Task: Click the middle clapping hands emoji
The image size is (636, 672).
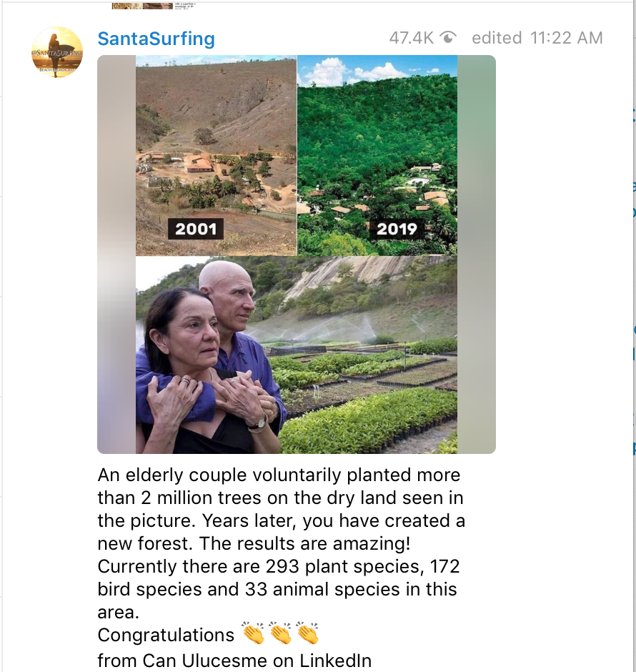Action: tap(280, 634)
